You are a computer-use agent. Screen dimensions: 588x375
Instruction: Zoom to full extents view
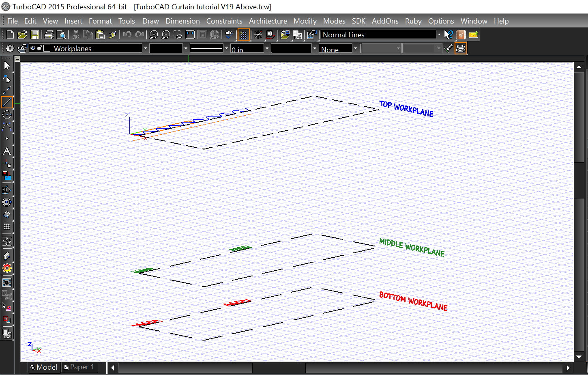(190, 35)
